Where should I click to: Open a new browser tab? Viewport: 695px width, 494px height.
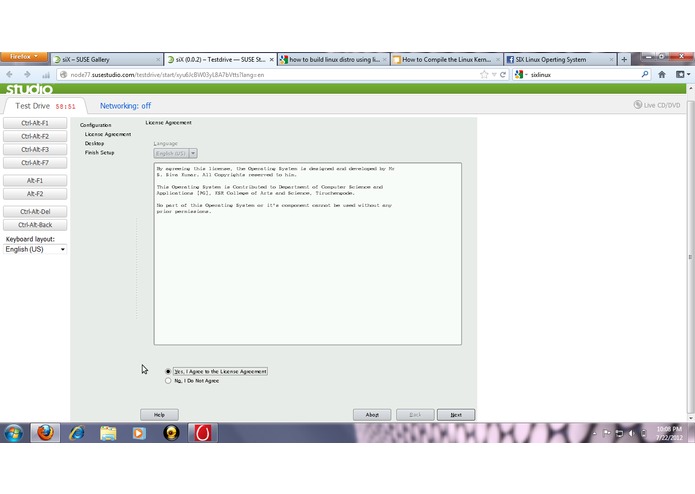(x=624, y=59)
